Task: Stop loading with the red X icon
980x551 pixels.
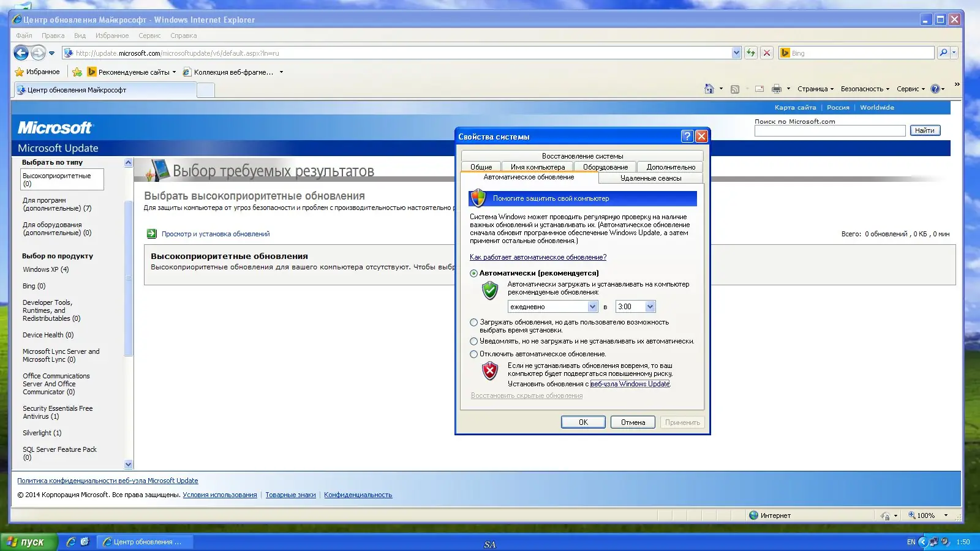Action: pyautogui.click(x=766, y=53)
